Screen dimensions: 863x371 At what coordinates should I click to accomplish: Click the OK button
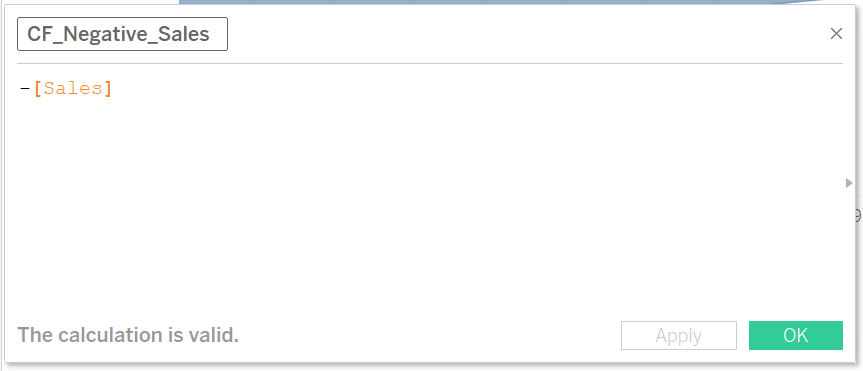[795, 335]
